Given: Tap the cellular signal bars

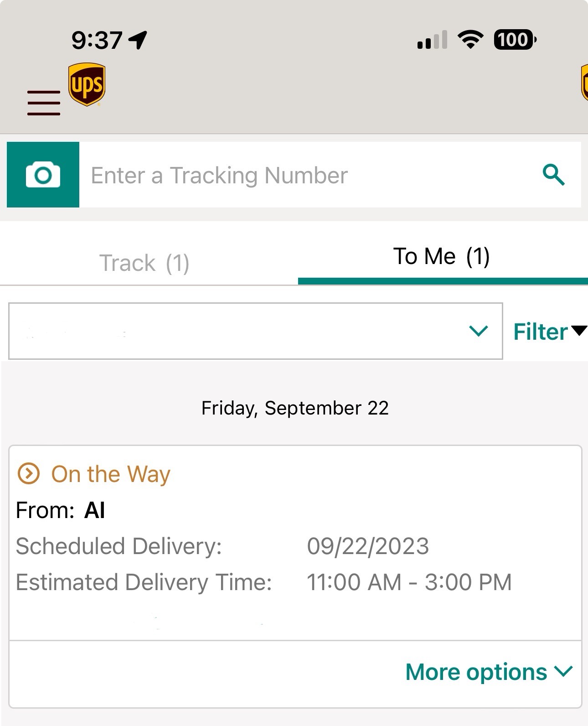Looking at the screenshot, I should pyautogui.click(x=432, y=40).
